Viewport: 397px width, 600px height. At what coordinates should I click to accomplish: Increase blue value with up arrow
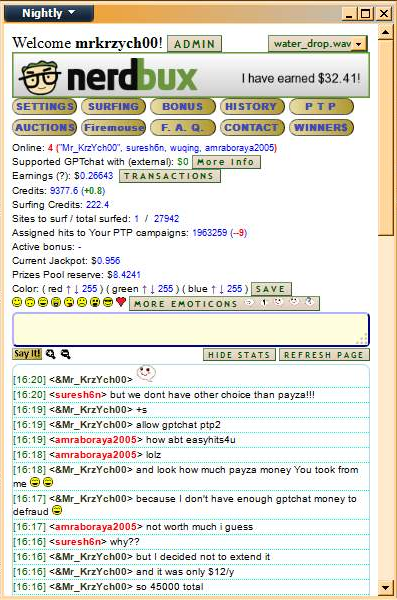(213, 289)
